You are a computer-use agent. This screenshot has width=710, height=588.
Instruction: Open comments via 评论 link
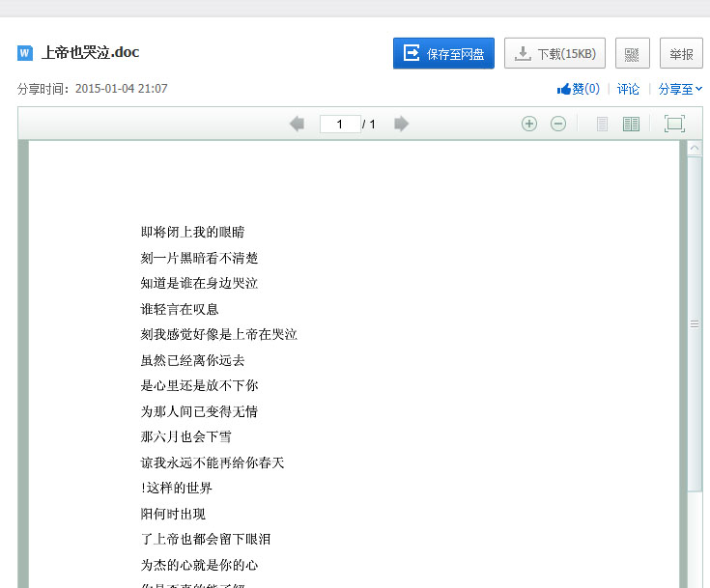tap(628, 89)
